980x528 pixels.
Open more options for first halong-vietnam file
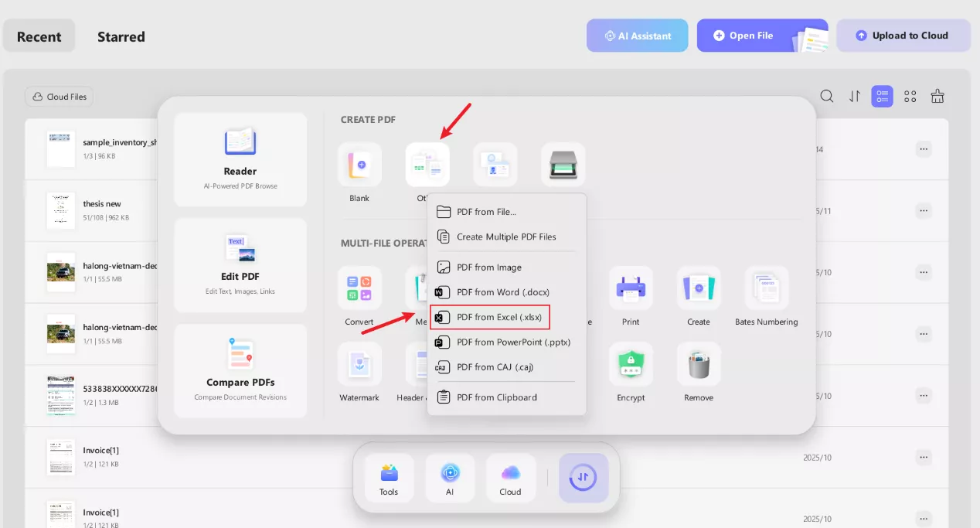924,272
